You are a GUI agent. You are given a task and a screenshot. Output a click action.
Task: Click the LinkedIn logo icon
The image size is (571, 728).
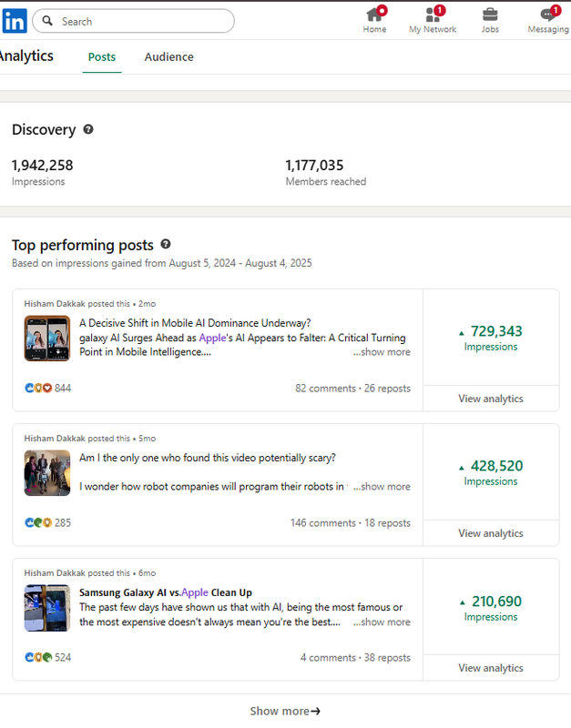(x=15, y=21)
